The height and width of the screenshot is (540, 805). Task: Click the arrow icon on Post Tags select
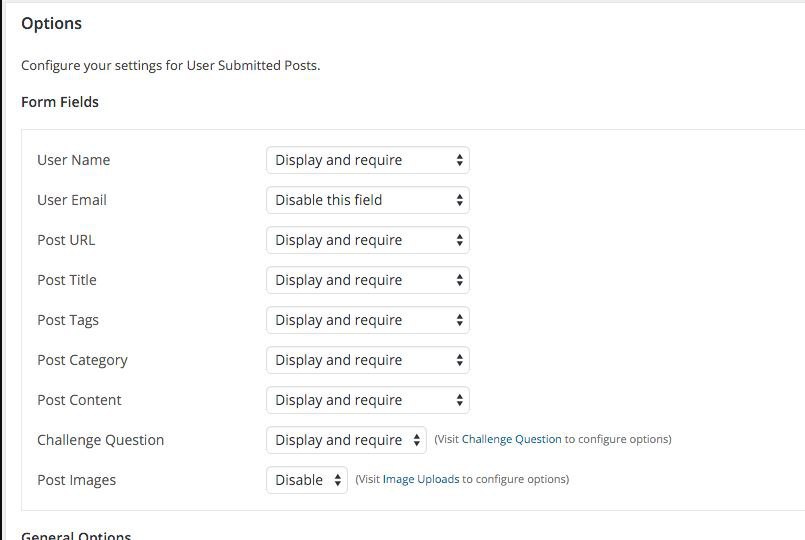click(x=459, y=320)
